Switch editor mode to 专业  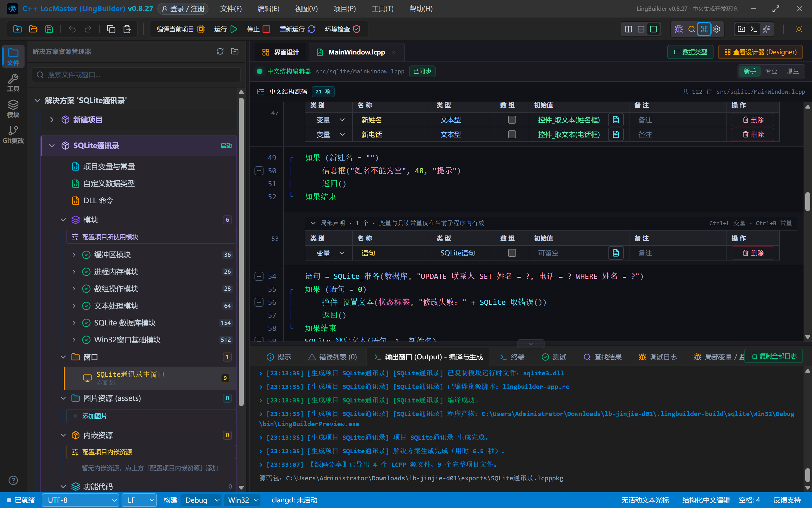coord(771,71)
